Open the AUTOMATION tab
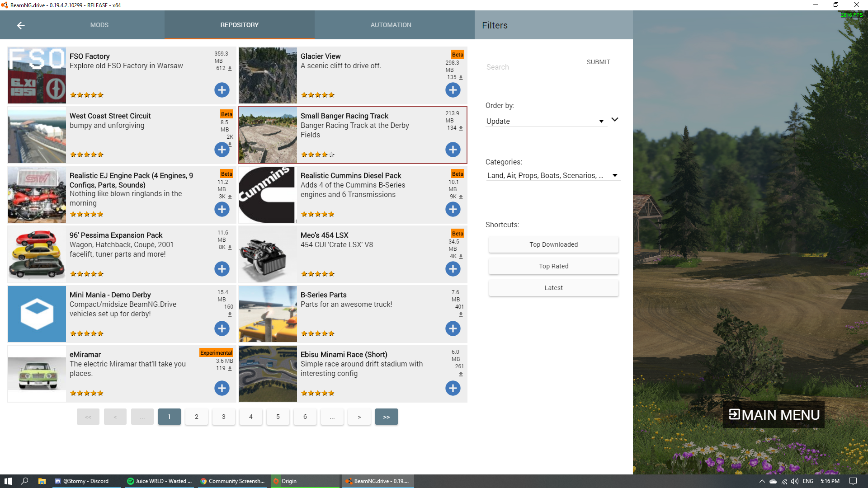The width and height of the screenshot is (868, 488). click(x=391, y=25)
